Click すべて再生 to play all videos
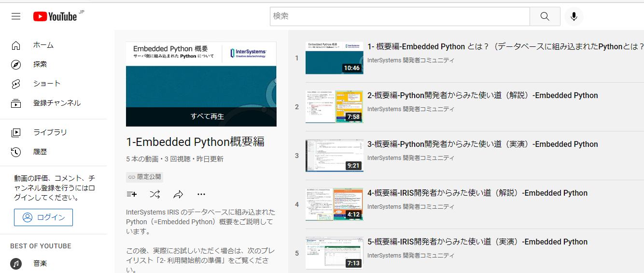This screenshot has height=273, width=644. pos(207,116)
